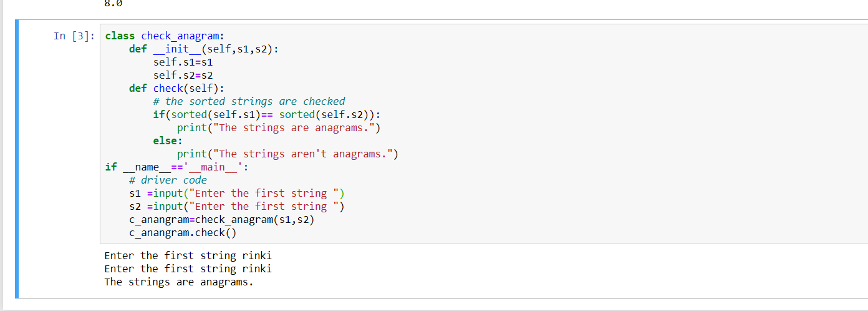Viewport: 868px width, 311px height.
Task: Click the "def __init__(self,s1,s2):" code line
Action: click(x=203, y=49)
